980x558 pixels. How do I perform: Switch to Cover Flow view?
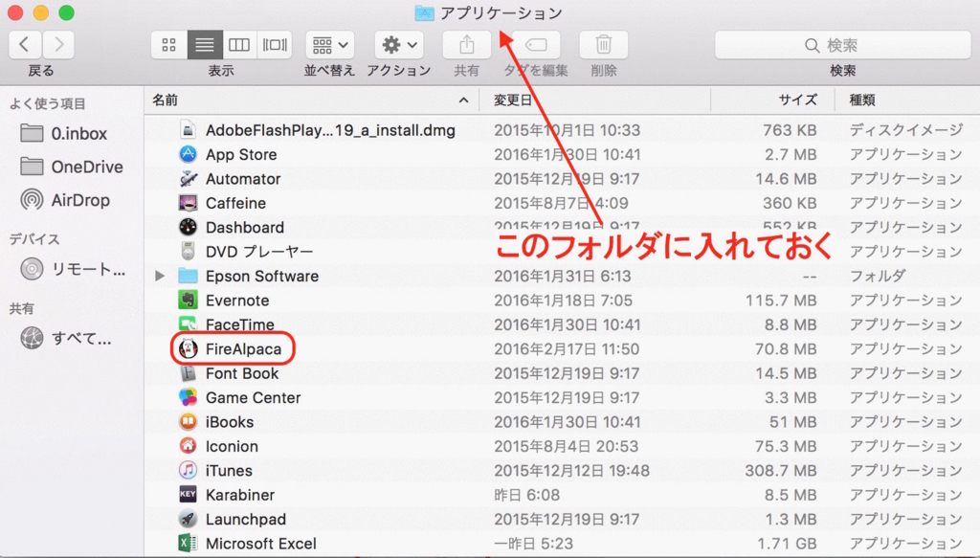pyautogui.click(x=275, y=44)
